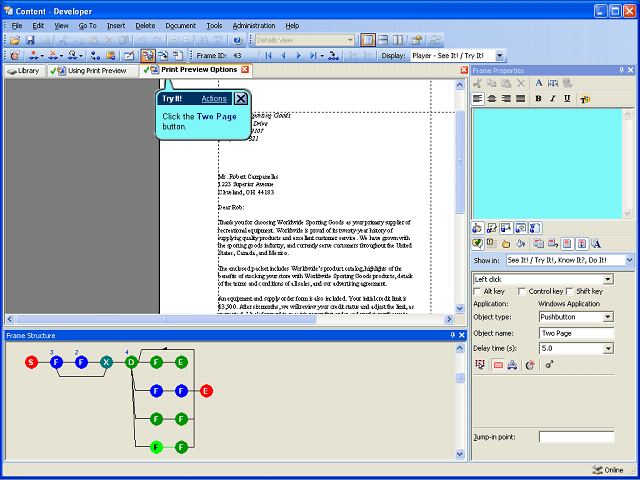The image size is (640, 480).
Task: Click the clock with red x icon
Action: pos(530,365)
